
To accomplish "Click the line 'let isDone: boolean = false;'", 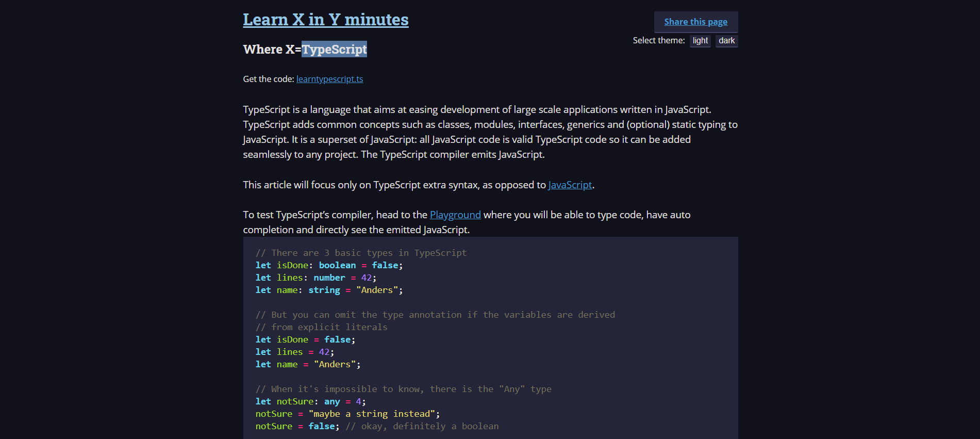I will click(x=329, y=265).
